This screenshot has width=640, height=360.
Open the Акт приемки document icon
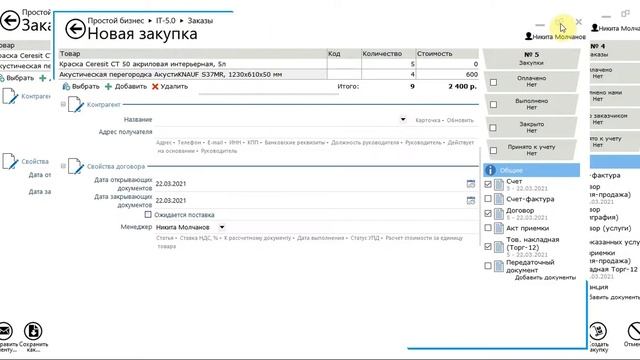499,228
